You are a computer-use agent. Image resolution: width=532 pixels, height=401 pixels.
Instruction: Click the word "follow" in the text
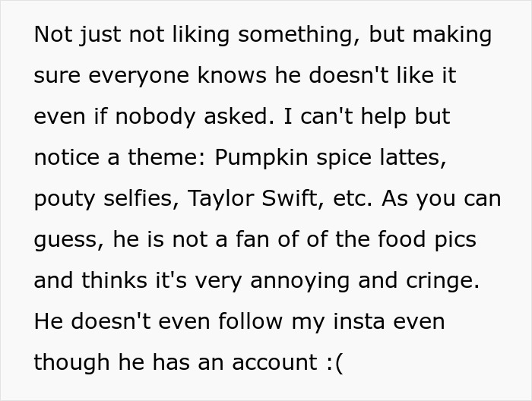click(x=250, y=320)
